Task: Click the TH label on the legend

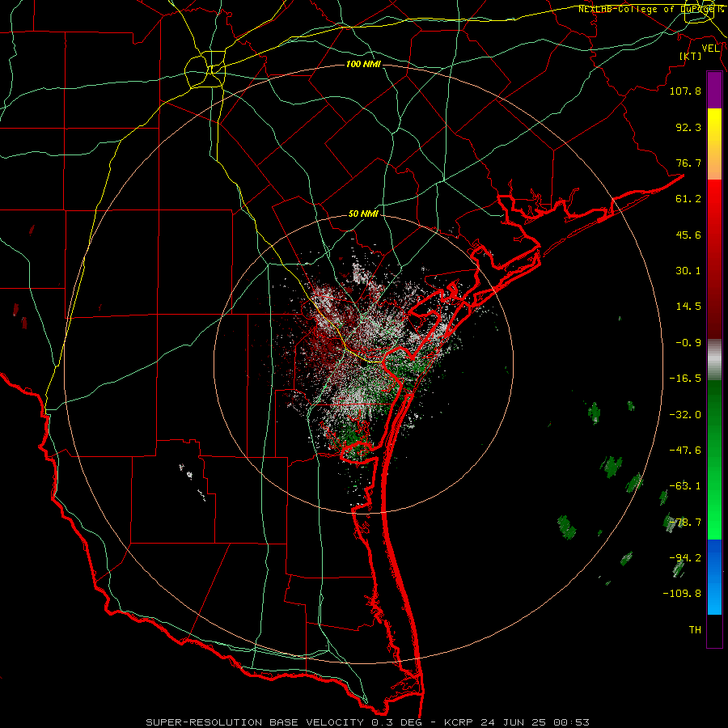Action: pyautogui.click(x=695, y=630)
